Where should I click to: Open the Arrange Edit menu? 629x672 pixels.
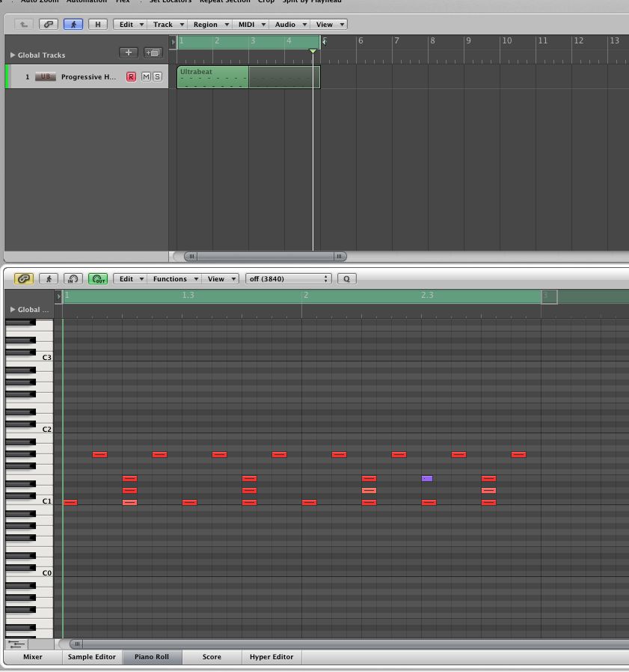tap(130, 25)
